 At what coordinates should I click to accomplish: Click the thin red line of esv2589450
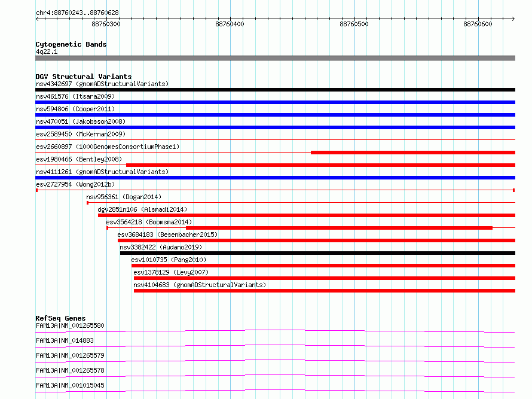tap(275, 139)
